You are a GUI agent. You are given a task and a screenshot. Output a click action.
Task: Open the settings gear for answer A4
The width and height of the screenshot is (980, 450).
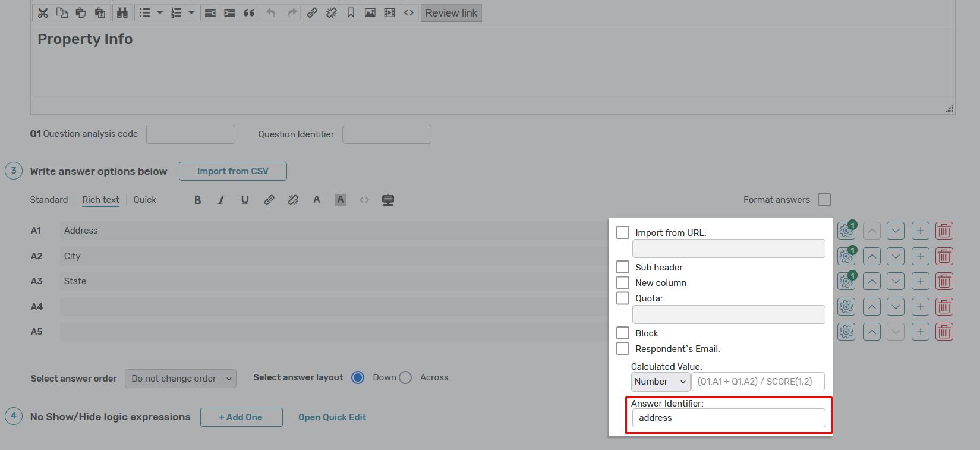(846, 307)
